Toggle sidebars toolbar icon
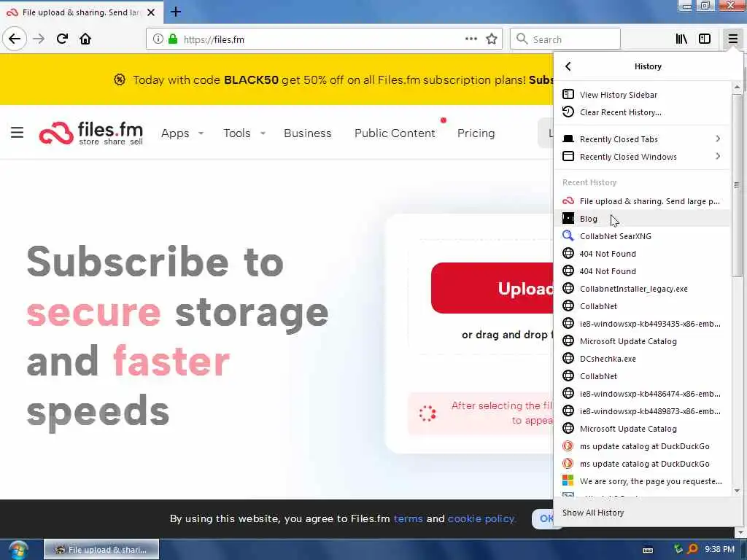The height and width of the screenshot is (560, 747). pos(705,39)
